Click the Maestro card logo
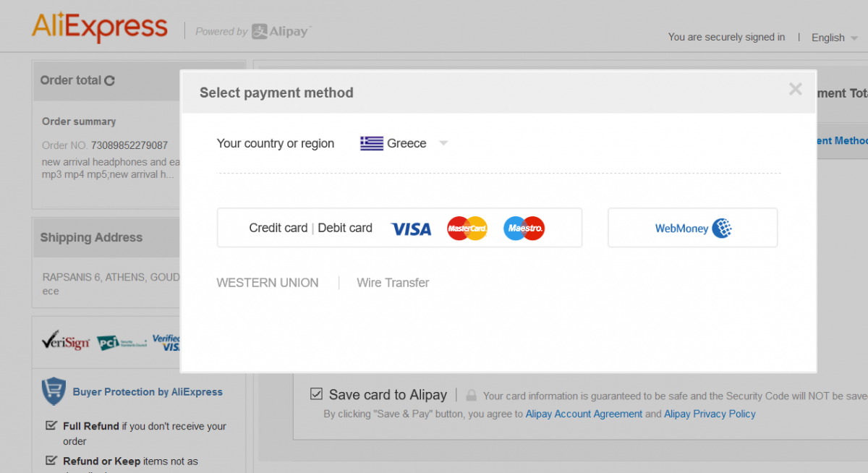868x473 pixels. (x=524, y=229)
